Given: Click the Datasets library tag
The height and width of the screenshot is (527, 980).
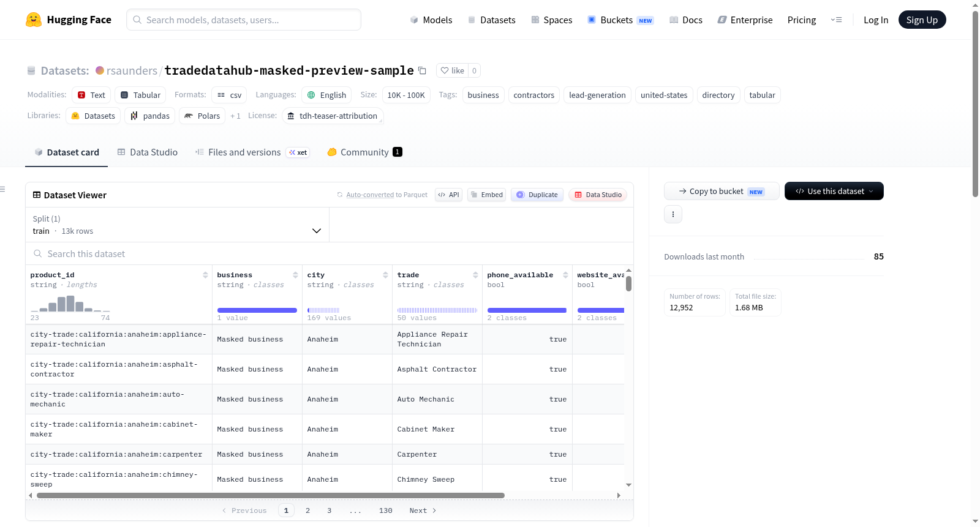Looking at the screenshot, I should coord(93,116).
